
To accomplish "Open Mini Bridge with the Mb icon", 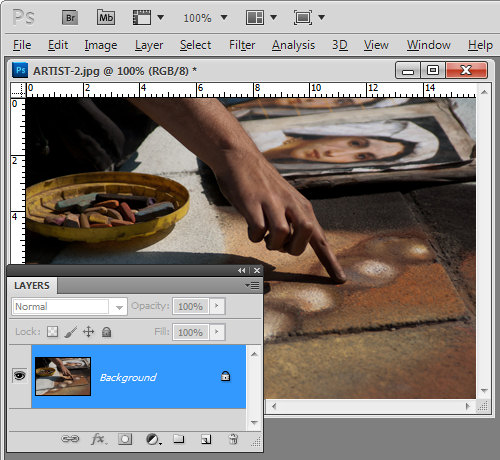I will (106, 17).
